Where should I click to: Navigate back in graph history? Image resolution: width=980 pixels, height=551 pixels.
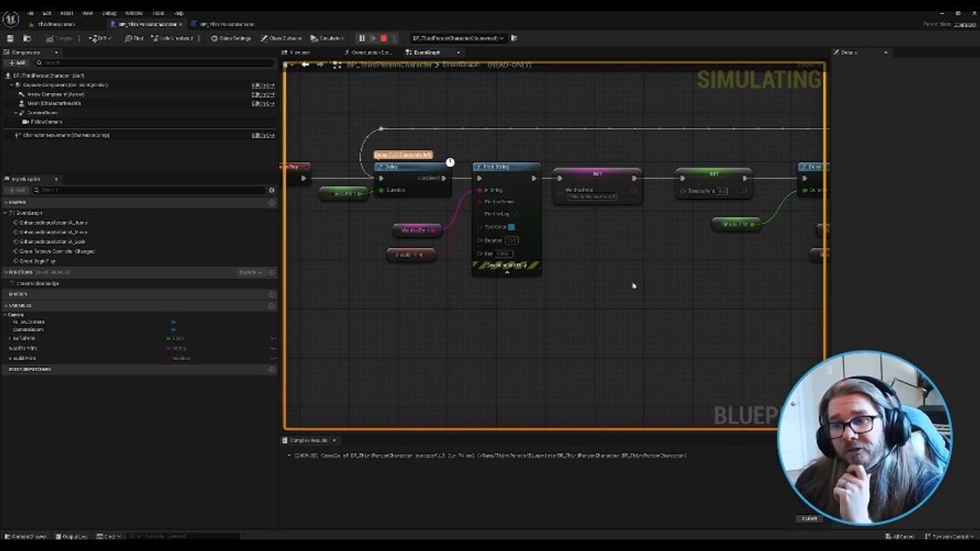(x=305, y=64)
